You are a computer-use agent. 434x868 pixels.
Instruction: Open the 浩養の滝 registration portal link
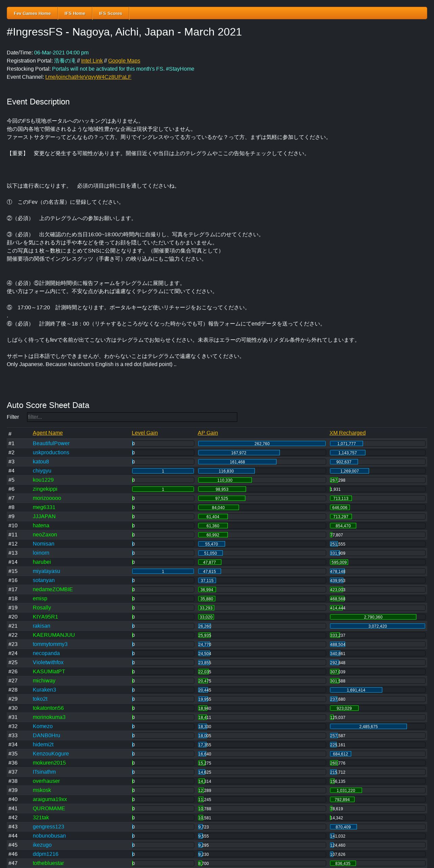click(x=65, y=61)
